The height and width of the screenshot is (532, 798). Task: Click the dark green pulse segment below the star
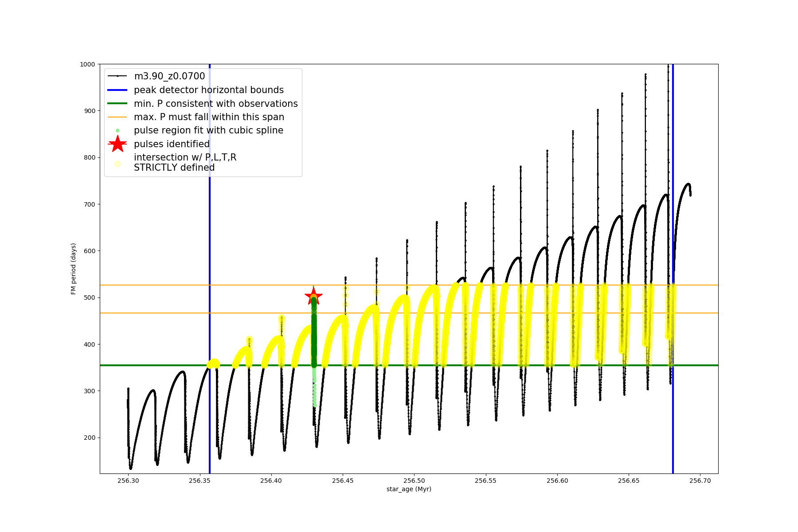point(314,337)
